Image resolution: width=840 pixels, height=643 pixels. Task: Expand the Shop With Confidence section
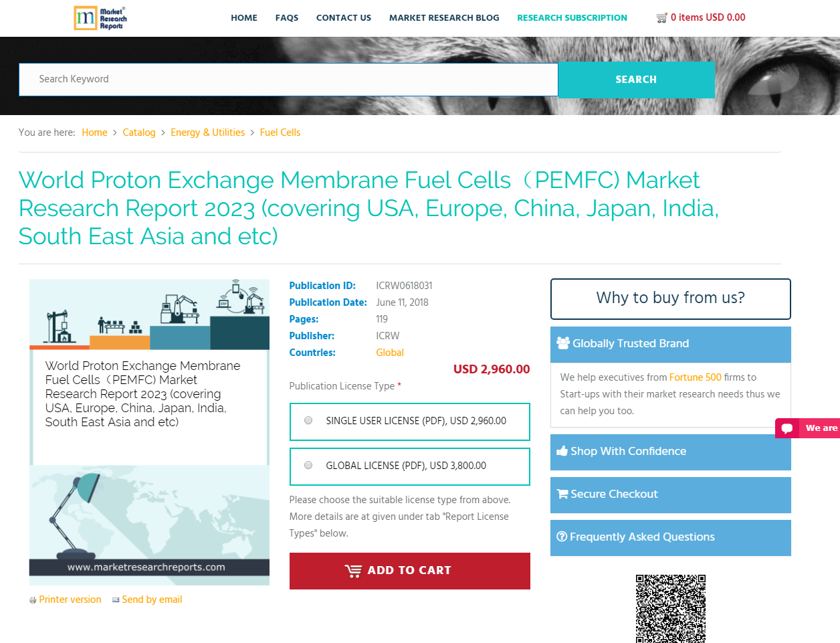[x=671, y=452]
